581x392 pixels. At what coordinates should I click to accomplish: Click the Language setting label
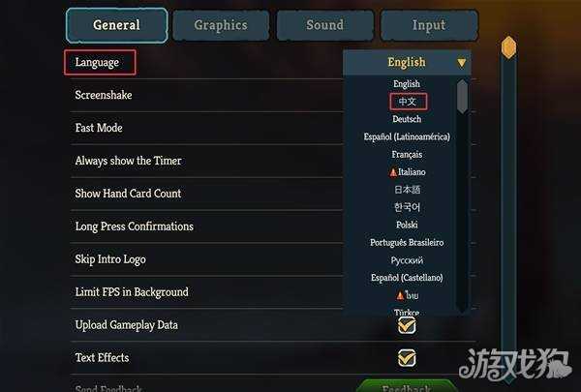click(97, 62)
